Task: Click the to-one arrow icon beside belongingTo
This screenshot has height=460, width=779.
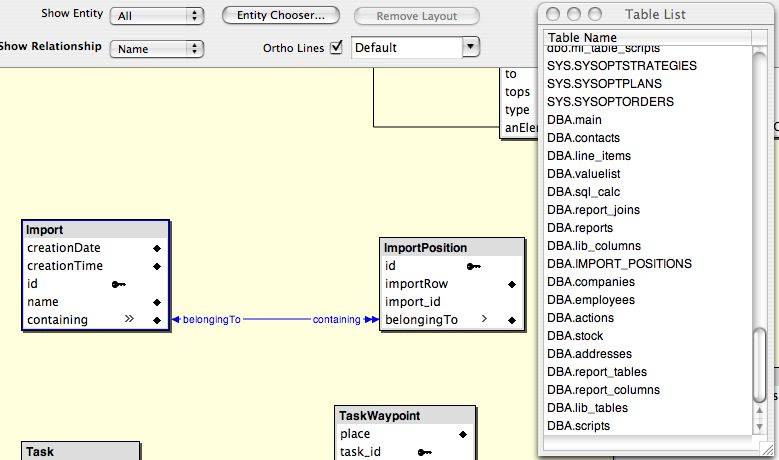Action: (x=484, y=318)
